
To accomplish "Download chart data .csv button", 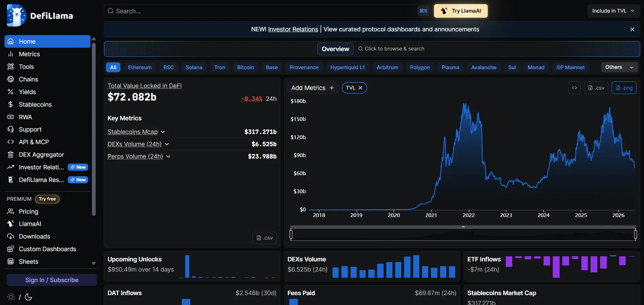I will (x=596, y=88).
